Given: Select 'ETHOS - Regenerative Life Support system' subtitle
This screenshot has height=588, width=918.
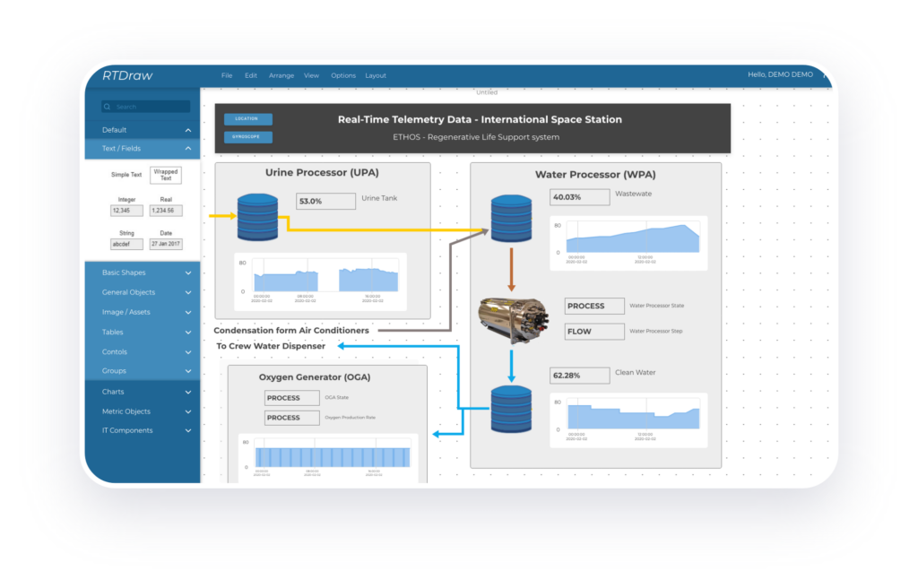Looking at the screenshot, I should 476,137.
